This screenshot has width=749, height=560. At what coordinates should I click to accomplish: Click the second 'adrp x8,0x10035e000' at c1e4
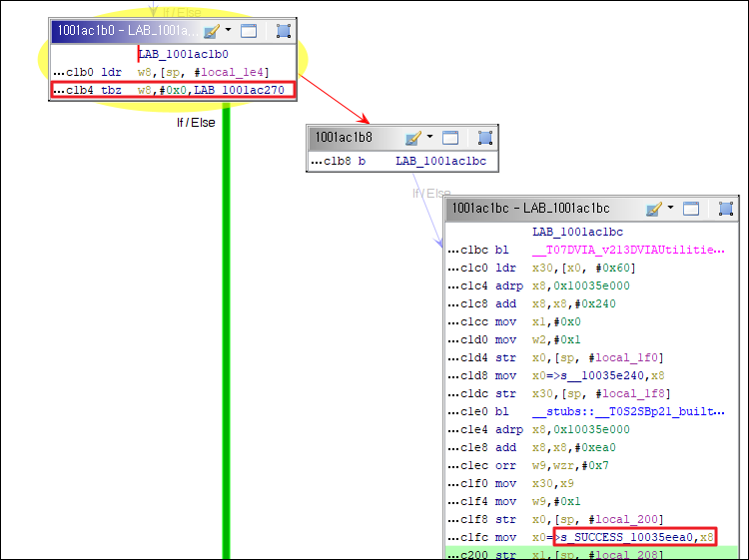[x=538, y=429]
